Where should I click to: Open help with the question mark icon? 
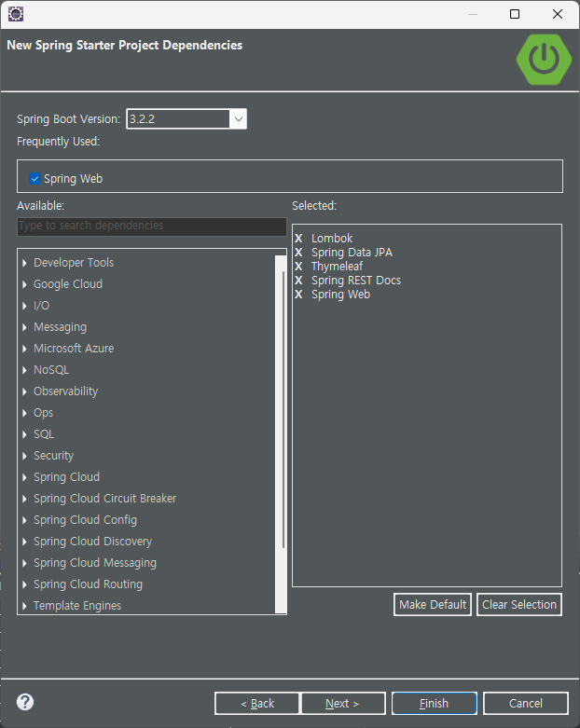pos(25,702)
